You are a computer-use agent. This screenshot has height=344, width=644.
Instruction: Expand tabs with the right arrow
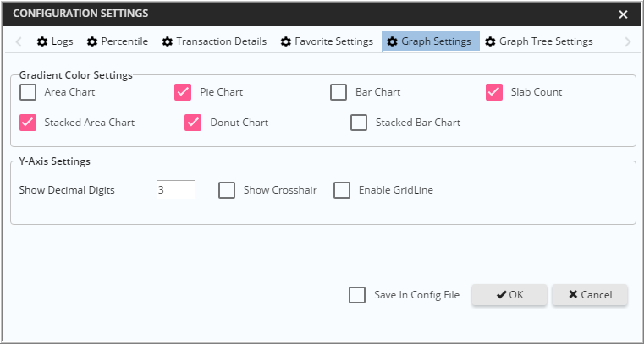628,41
